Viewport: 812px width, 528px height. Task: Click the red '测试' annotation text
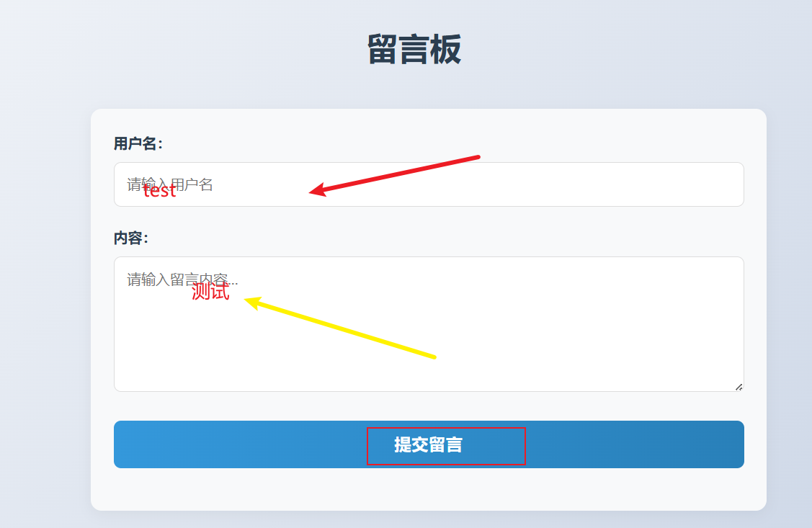point(210,292)
